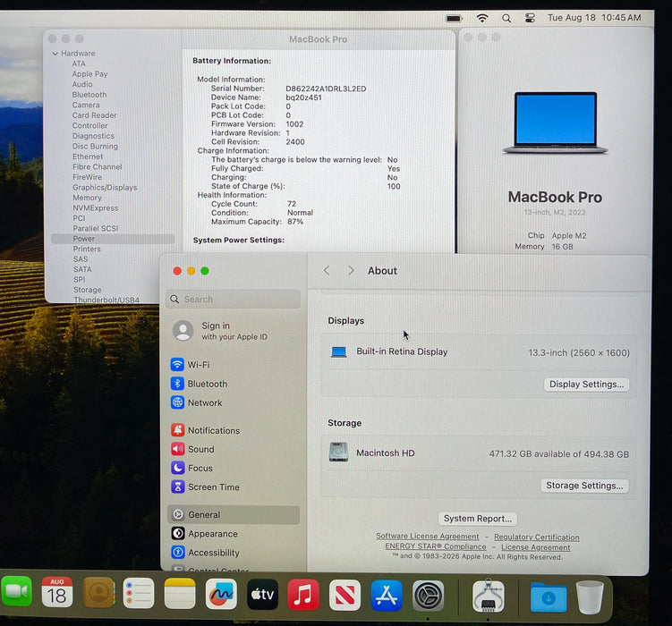Viewport: 672px width, 626px height.
Task: Open Notifications settings
Action: [205, 430]
